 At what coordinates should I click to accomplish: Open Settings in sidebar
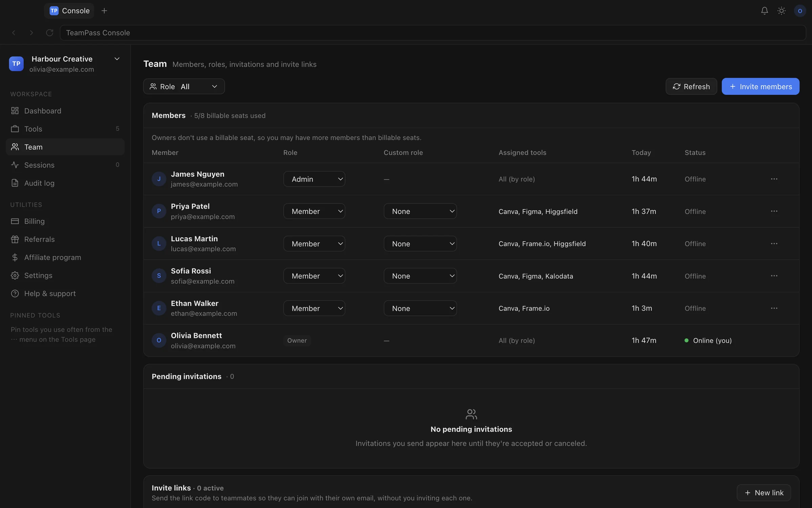pos(65,275)
